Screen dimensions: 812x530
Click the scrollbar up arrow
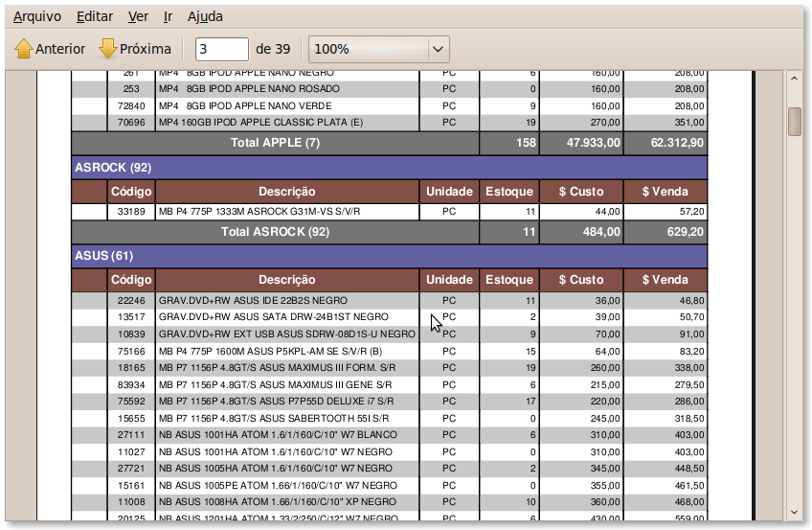coord(794,79)
